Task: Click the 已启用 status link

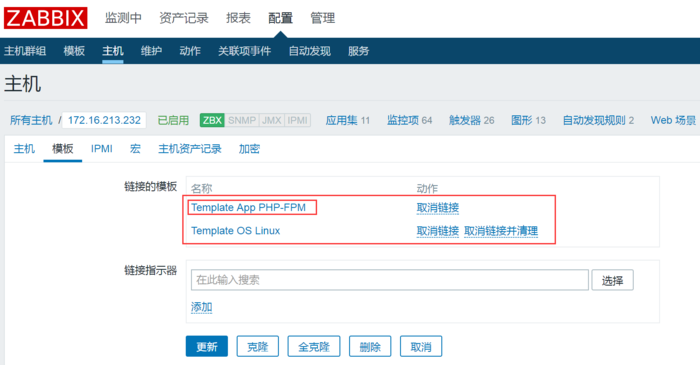Action: (173, 120)
